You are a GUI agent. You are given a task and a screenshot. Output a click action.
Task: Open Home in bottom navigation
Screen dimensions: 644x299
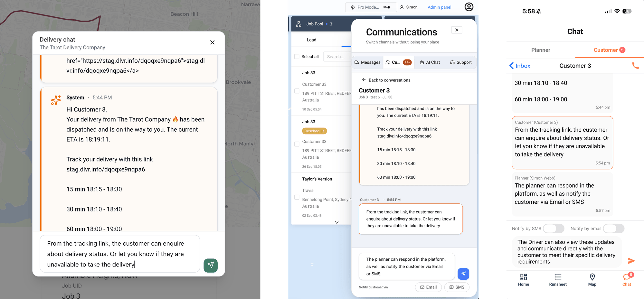click(x=524, y=280)
